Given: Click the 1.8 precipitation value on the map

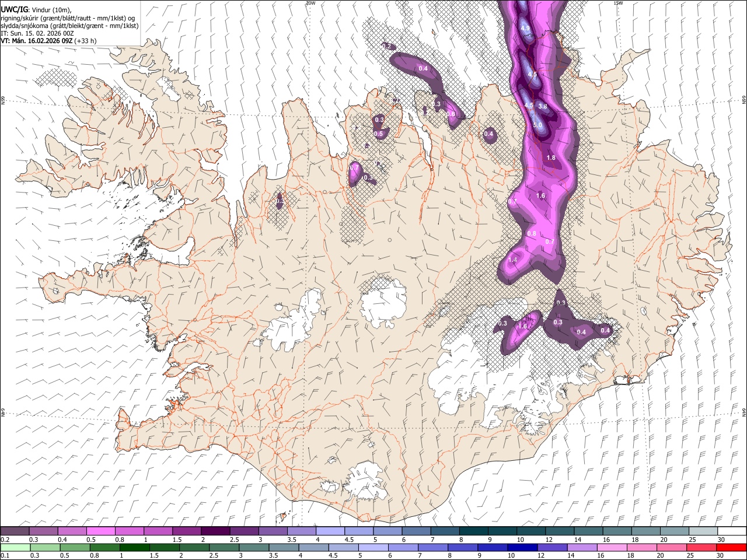Looking at the screenshot, I should click(x=551, y=157).
